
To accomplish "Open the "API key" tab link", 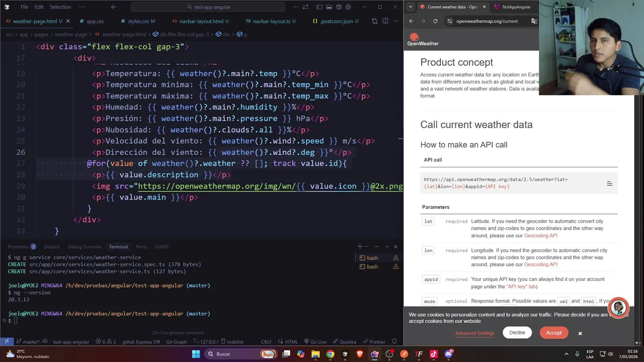I will point(521,287).
